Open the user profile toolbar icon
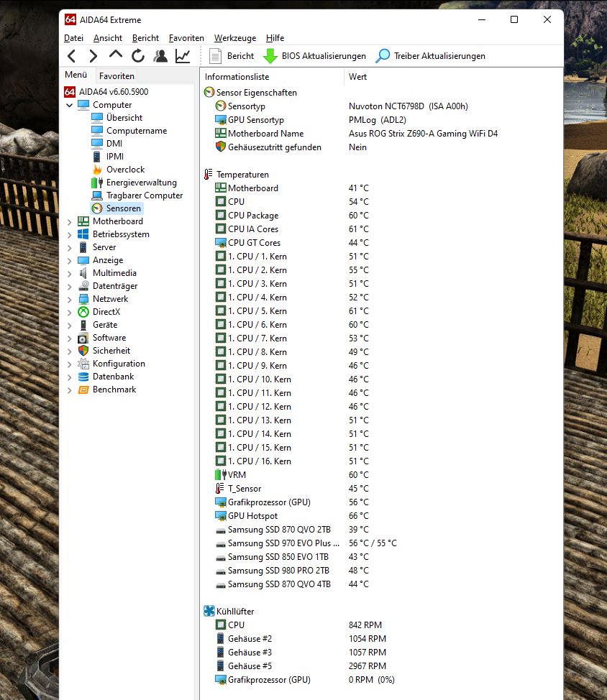 click(x=160, y=56)
